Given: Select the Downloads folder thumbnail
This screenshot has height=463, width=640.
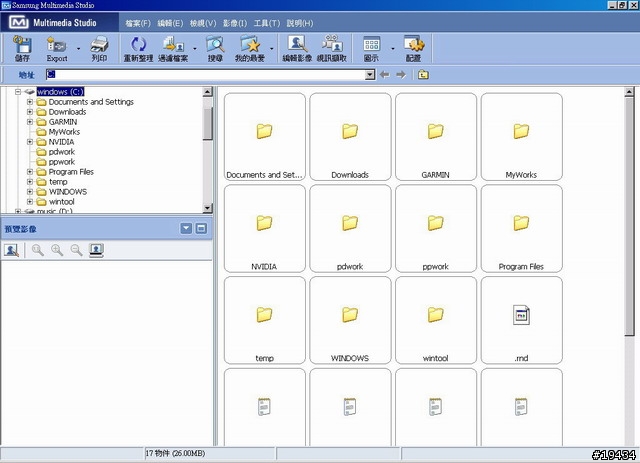Looking at the screenshot, I should tap(350, 137).
